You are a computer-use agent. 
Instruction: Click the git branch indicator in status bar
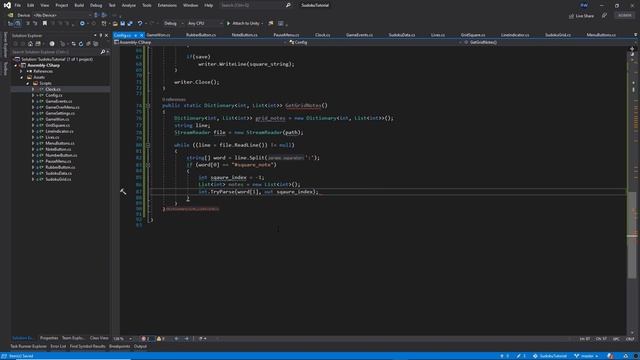(586, 356)
